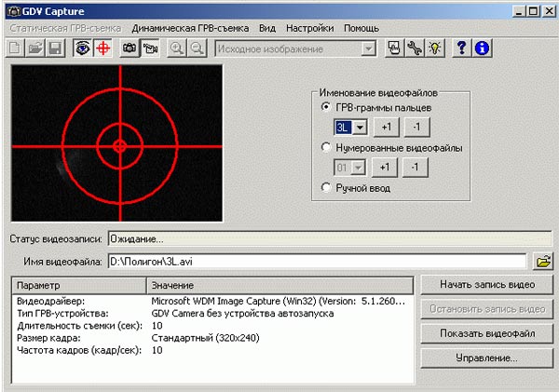Click the zoom in magnifier icon
This screenshot has height=392, width=559.
click(177, 48)
